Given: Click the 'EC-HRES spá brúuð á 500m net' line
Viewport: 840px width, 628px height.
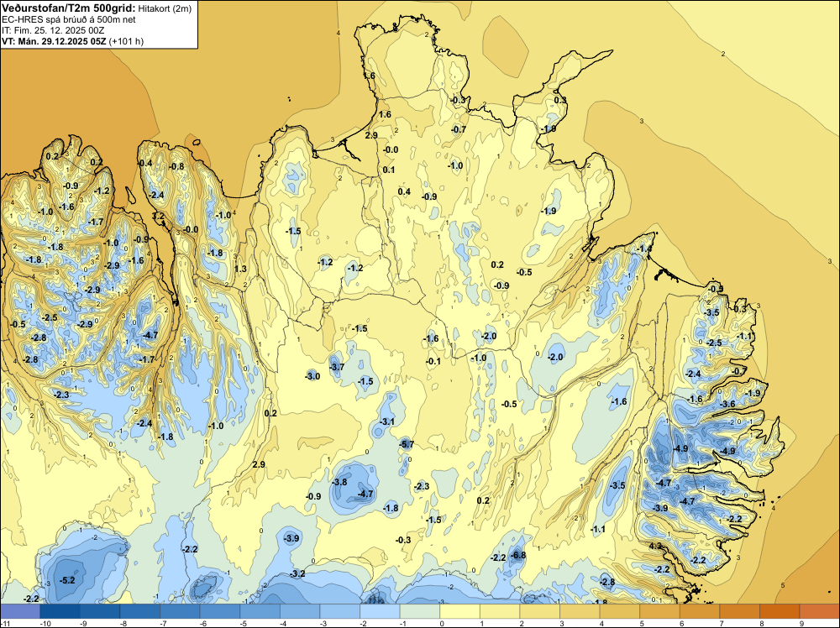Looking at the screenshot, I should click(69, 19).
